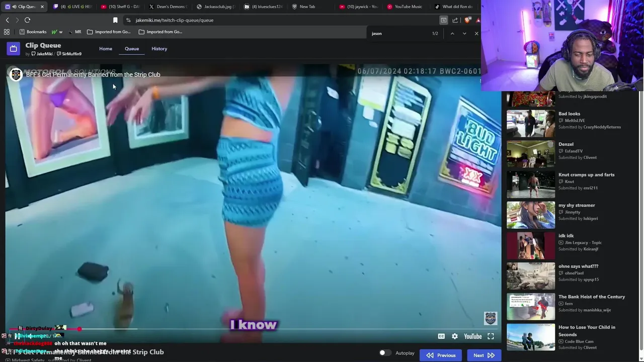Click the YouTube source icon next to 'fern'
Image resolution: width=644 pixels, height=362 pixels.
561,304
